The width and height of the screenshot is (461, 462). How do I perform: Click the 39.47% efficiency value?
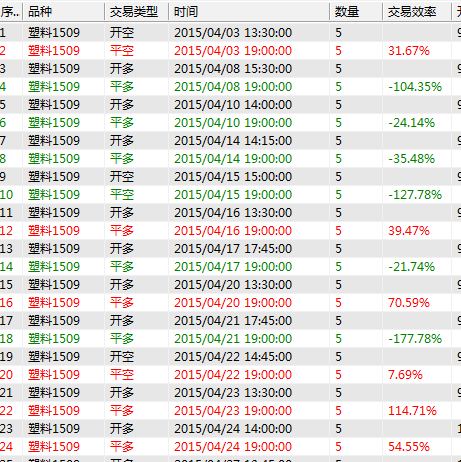tap(409, 231)
